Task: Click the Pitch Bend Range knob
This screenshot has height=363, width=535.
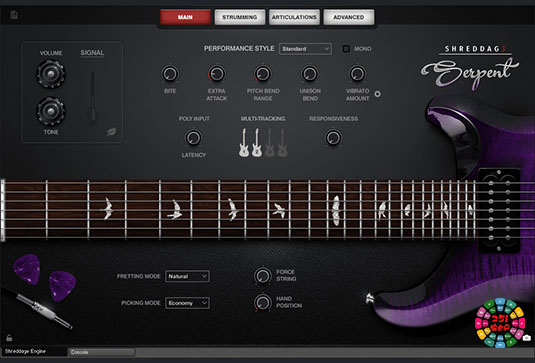Action: pyautogui.click(x=263, y=74)
